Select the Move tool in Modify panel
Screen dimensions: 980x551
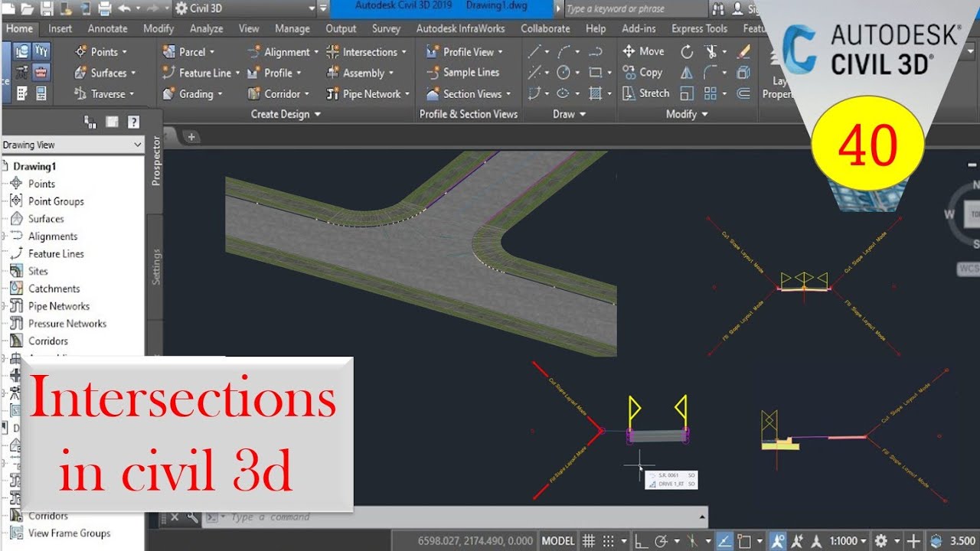point(643,51)
